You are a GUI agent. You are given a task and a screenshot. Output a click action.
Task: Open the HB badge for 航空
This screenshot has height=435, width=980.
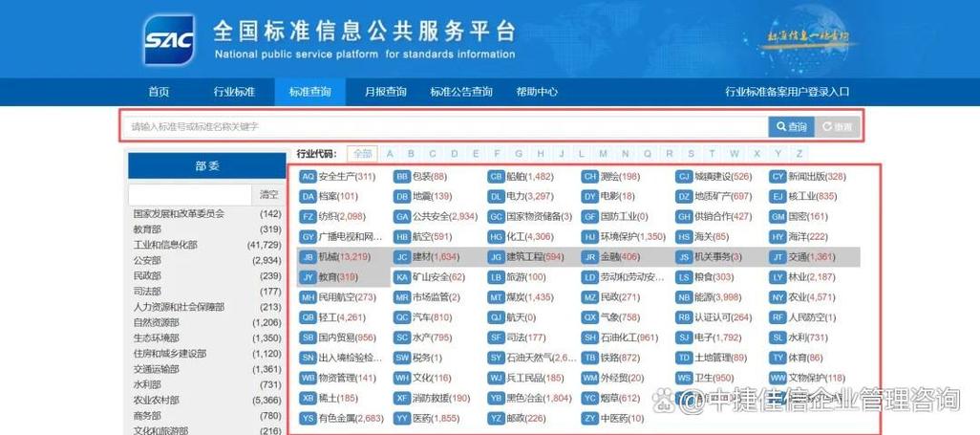pyautogui.click(x=402, y=237)
